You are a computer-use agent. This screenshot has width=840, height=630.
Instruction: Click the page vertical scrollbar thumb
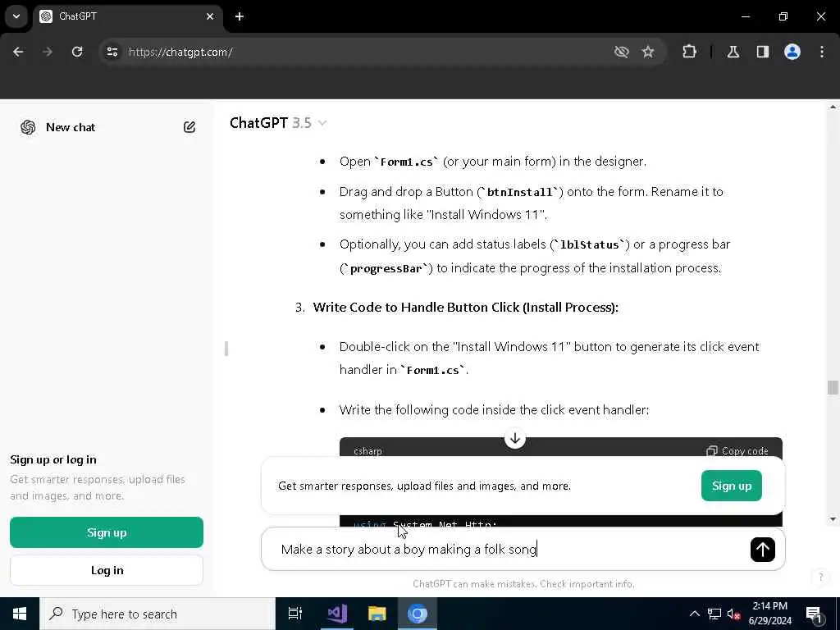833,387
